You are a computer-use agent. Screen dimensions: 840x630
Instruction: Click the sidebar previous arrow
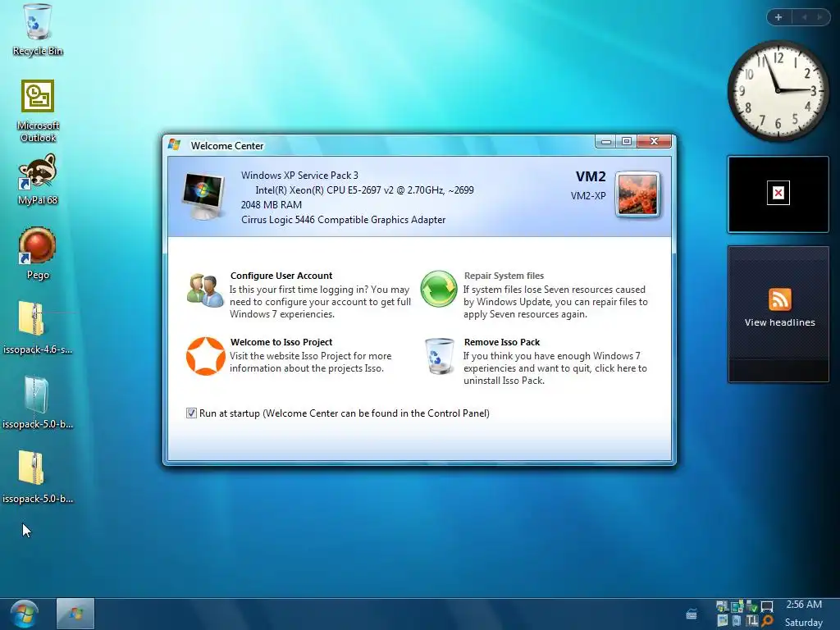[804, 17]
